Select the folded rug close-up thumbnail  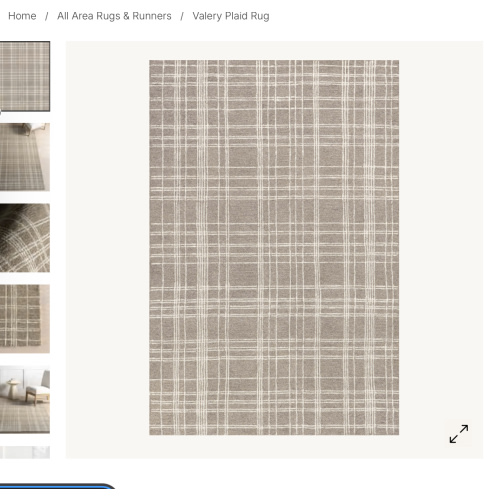(25, 238)
